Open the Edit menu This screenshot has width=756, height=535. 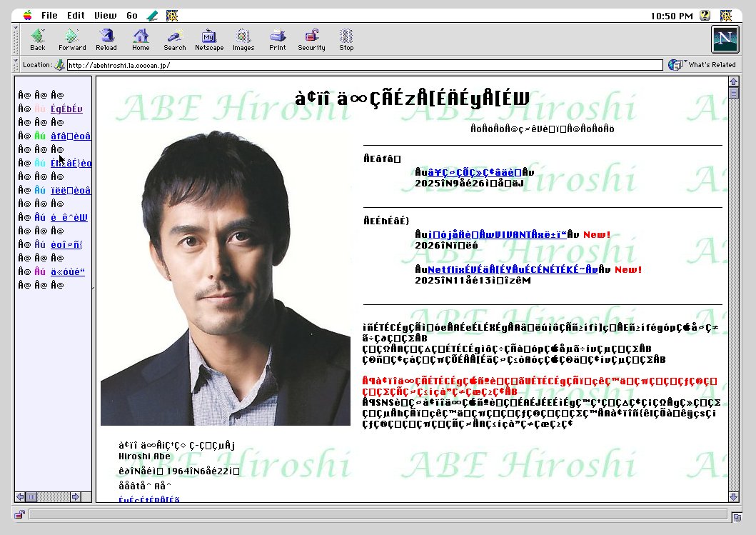[76, 16]
